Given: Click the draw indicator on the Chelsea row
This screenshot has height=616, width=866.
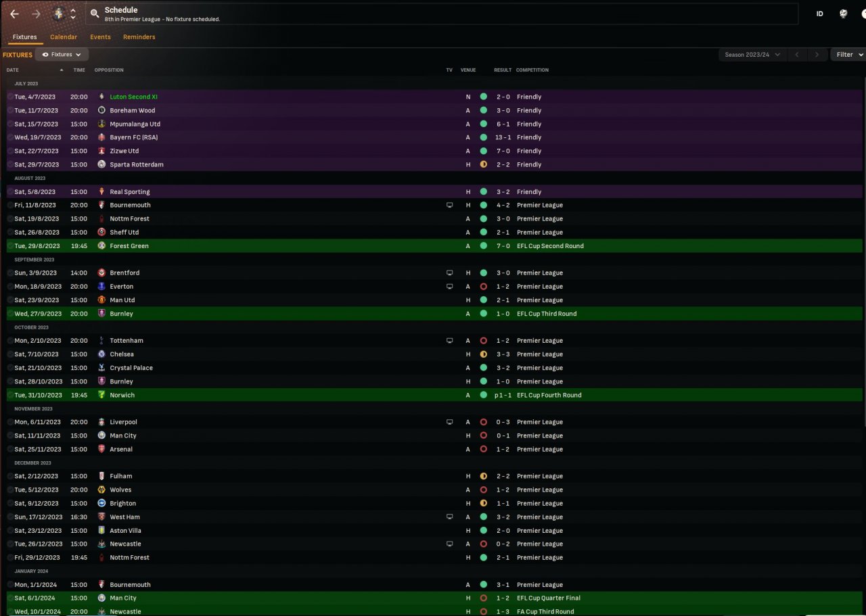Looking at the screenshot, I should [x=483, y=354].
